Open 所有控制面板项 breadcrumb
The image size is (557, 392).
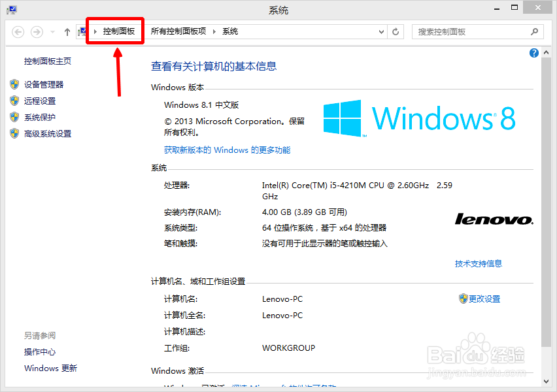click(178, 31)
